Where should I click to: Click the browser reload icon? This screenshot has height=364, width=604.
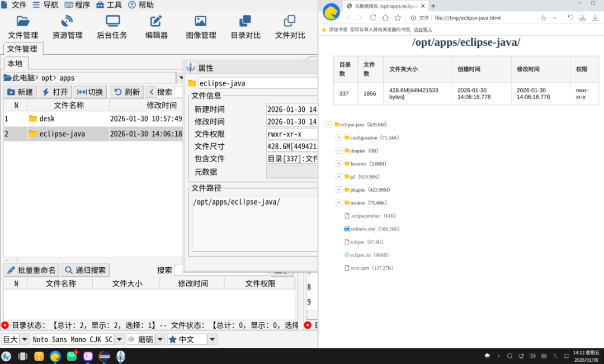click(x=373, y=18)
